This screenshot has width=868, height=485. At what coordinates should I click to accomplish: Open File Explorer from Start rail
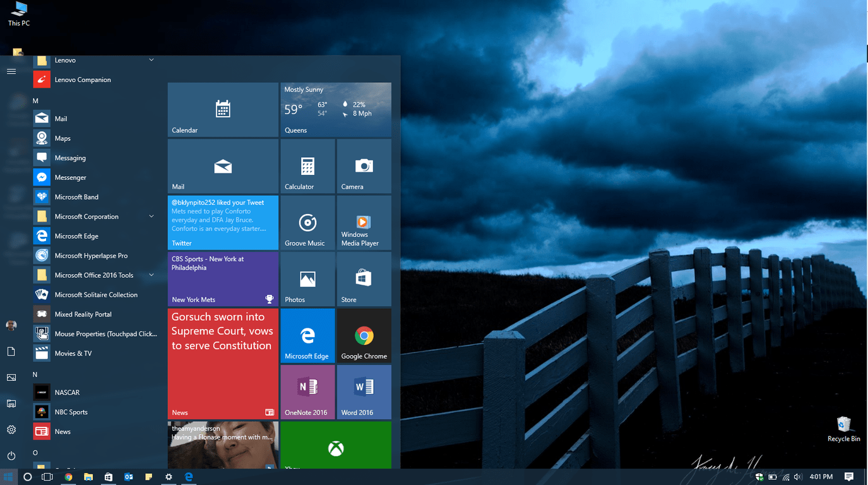(11, 404)
